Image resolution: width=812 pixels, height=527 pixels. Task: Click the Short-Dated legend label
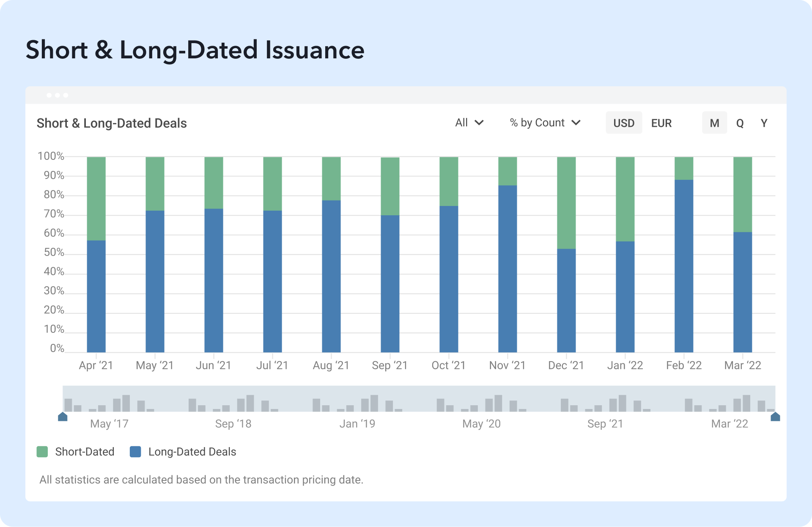tap(85, 452)
